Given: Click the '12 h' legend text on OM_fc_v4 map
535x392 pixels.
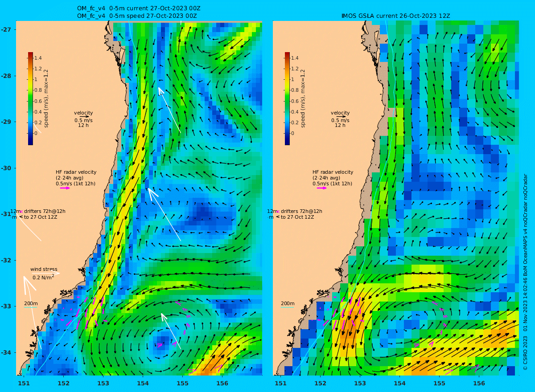Looking at the screenshot, I should click(83, 125).
